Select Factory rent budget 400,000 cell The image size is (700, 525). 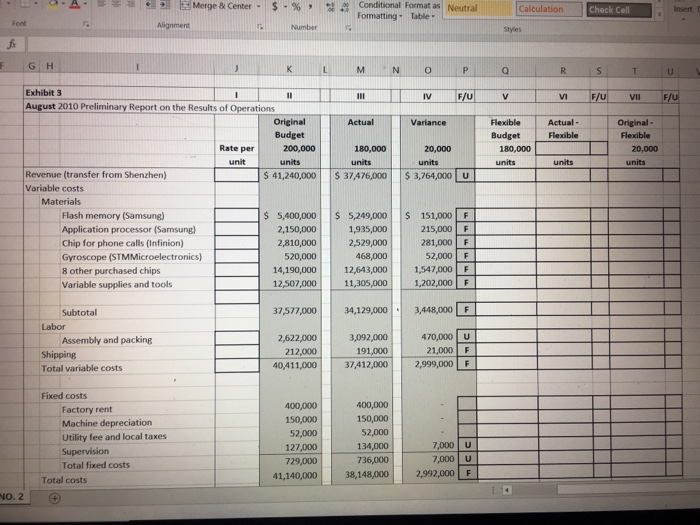point(290,406)
